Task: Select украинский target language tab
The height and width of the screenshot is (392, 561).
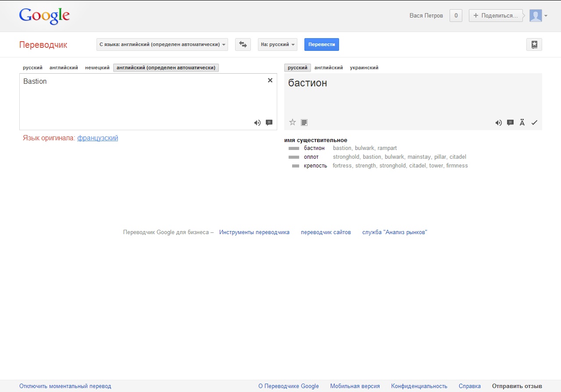Action: [x=364, y=68]
